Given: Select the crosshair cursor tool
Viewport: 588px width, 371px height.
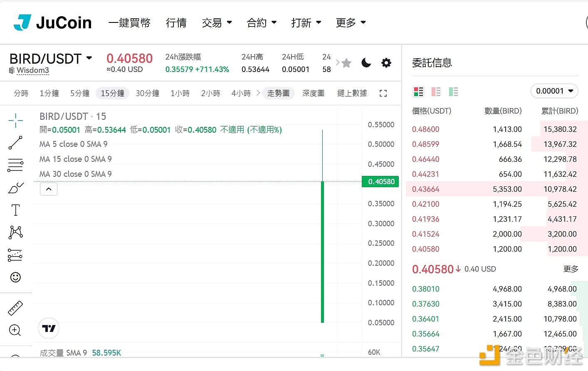Looking at the screenshot, I should point(15,120).
